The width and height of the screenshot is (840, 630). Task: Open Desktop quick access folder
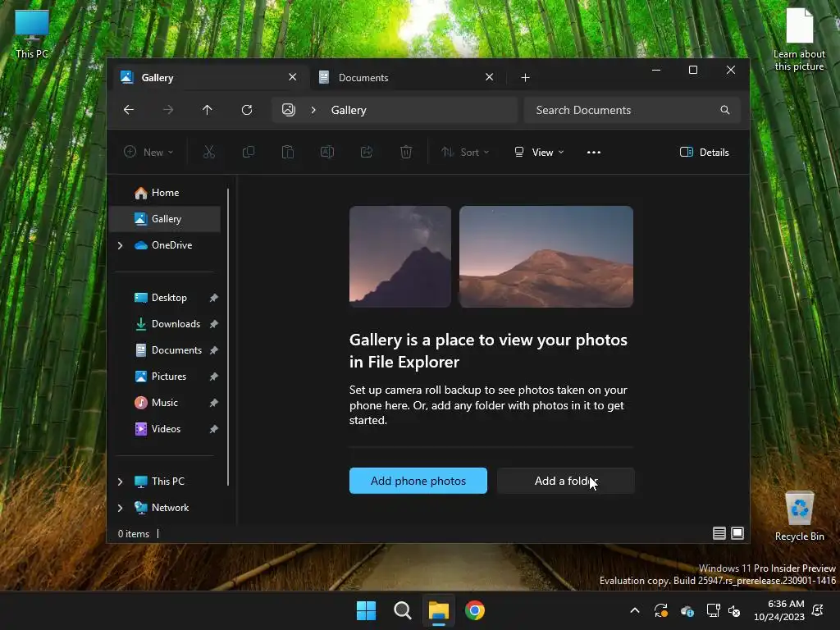(x=169, y=298)
